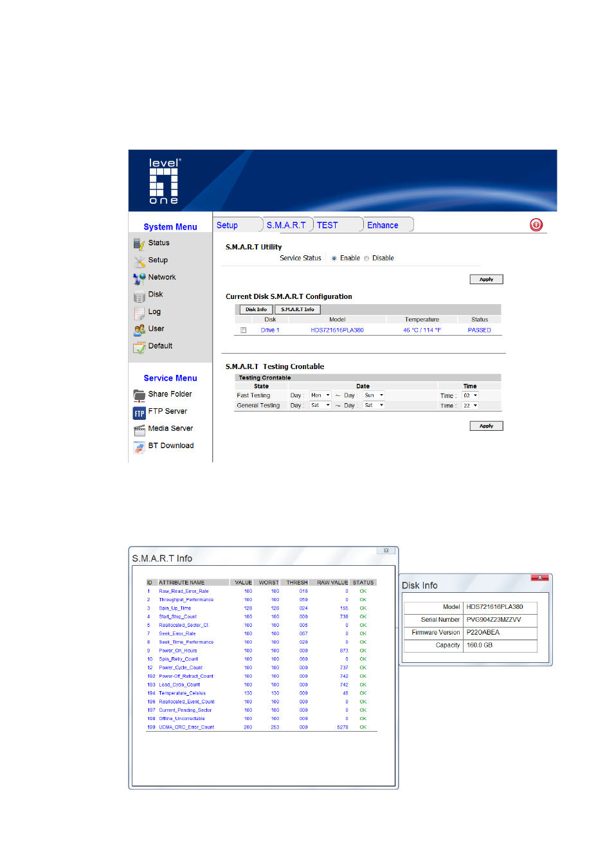Viewport: 614px width, 868px height.
Task: Open User in System Menu
Action: click(x=156, y=329)
